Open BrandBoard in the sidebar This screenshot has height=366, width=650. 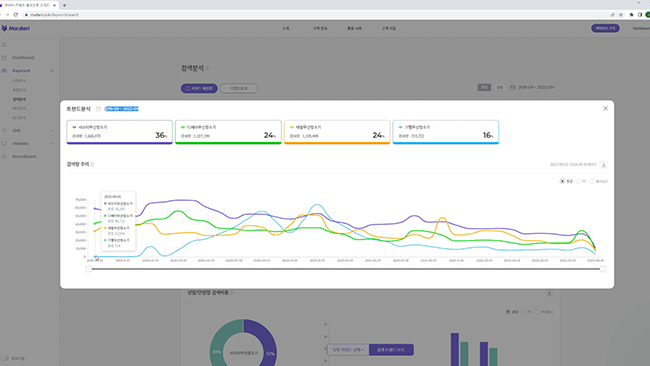coord(24,157)
